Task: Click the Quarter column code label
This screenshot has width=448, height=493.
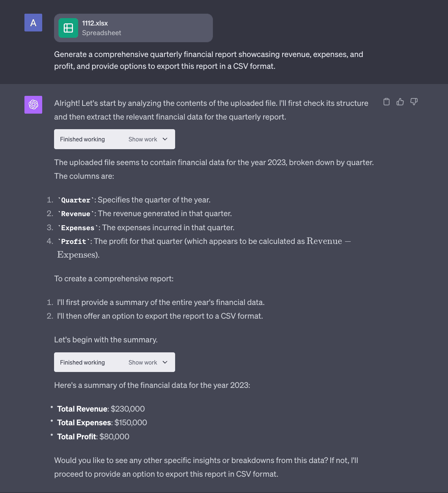Action: (76, 200)
